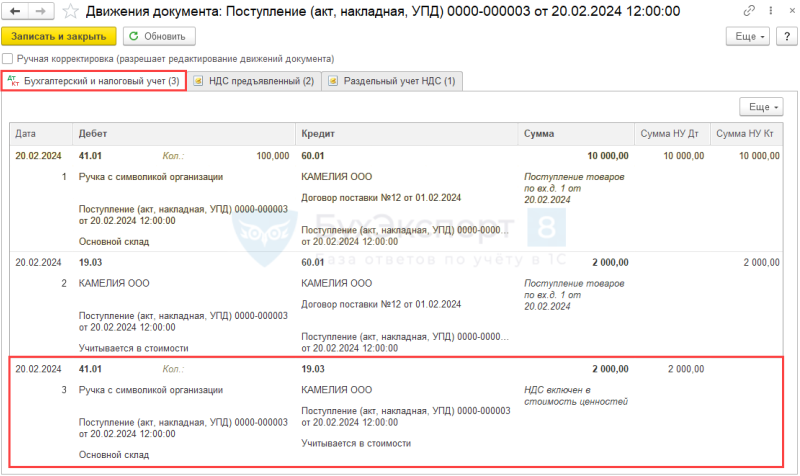Click the Раздельный учет НДС tab icon
This screenshot has height=476, width=800.
333,81
